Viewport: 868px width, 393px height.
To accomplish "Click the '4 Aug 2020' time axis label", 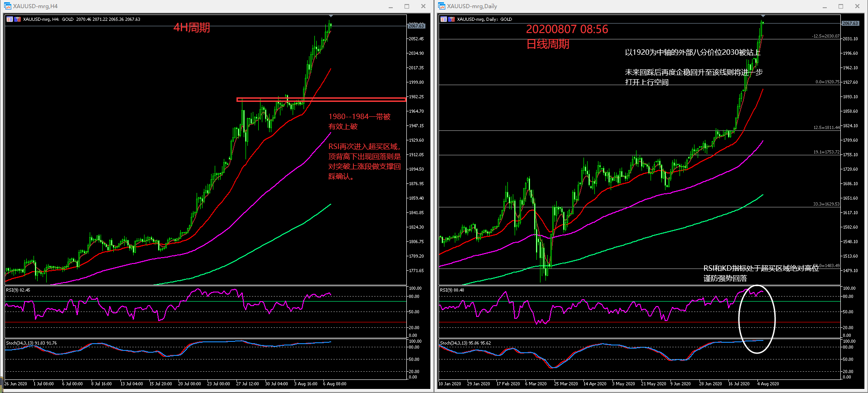I will point(768,384).
